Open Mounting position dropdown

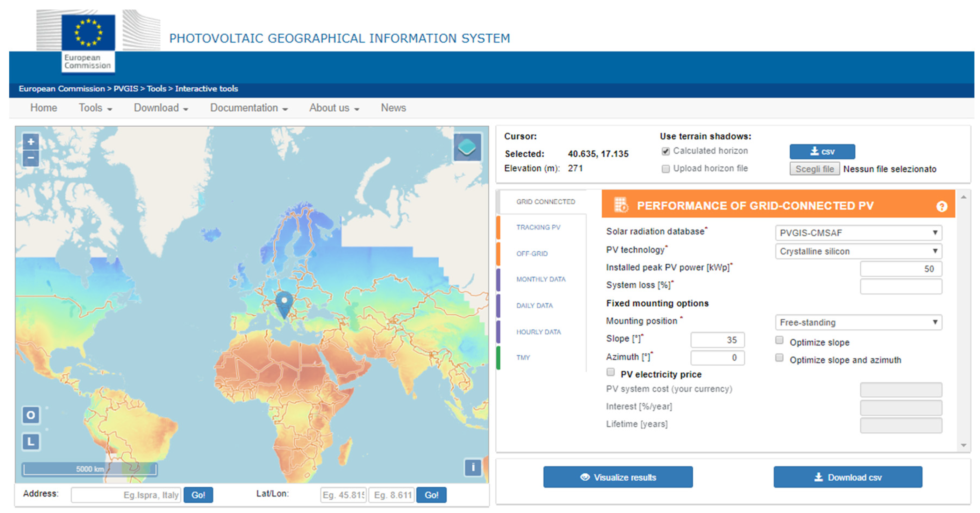[x=858, y=322]
